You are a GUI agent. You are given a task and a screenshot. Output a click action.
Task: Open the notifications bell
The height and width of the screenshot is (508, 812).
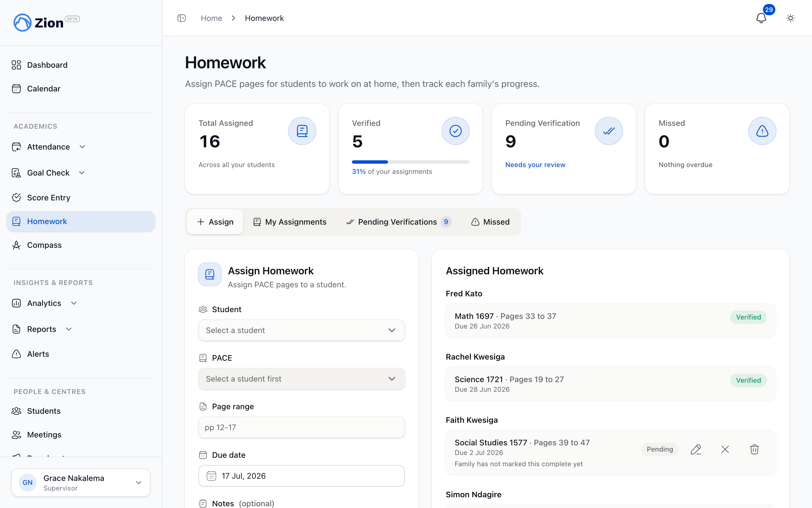(761, 18)
